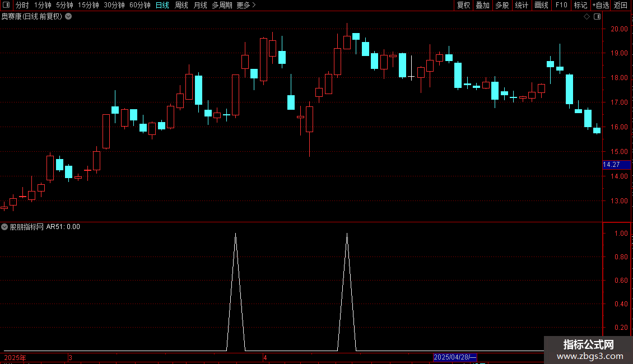Click the 复权 adjustment button
Viewport: 633px width, 364px height.
coord(463,5)
